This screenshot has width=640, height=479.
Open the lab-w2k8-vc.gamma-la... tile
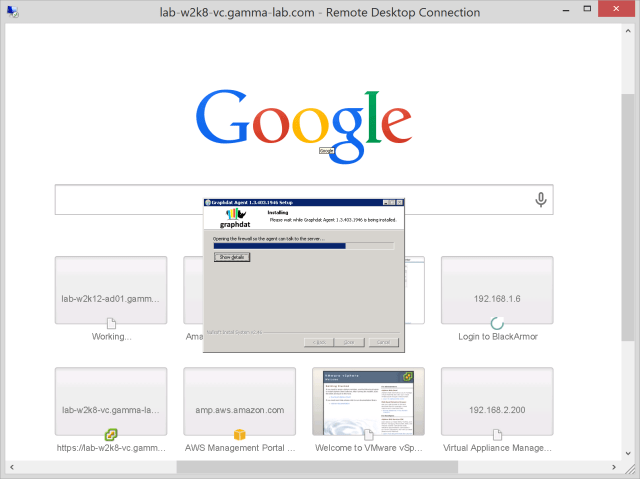pyautogui.click(x=111, y=401)
